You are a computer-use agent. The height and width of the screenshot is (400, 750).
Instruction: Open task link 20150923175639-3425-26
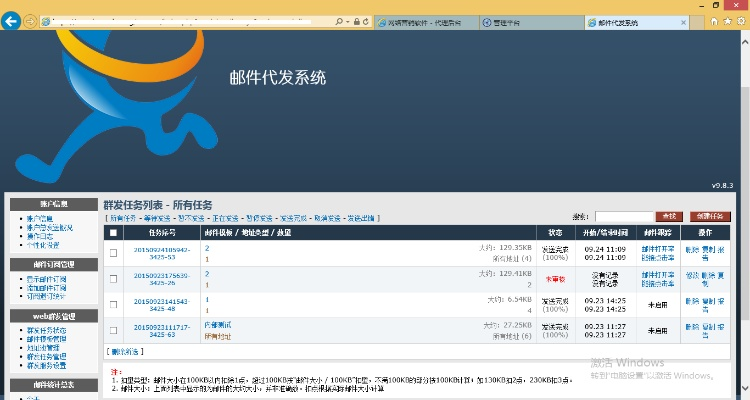click(x=161, y=277)
